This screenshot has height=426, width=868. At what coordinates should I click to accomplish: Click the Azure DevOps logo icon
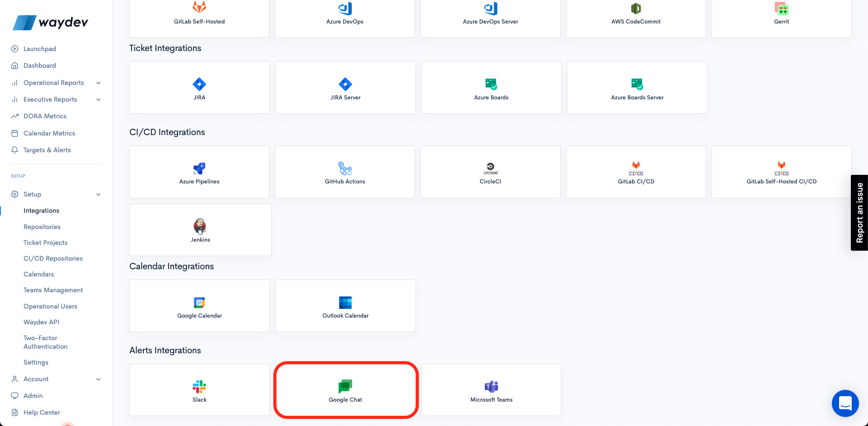345,8
